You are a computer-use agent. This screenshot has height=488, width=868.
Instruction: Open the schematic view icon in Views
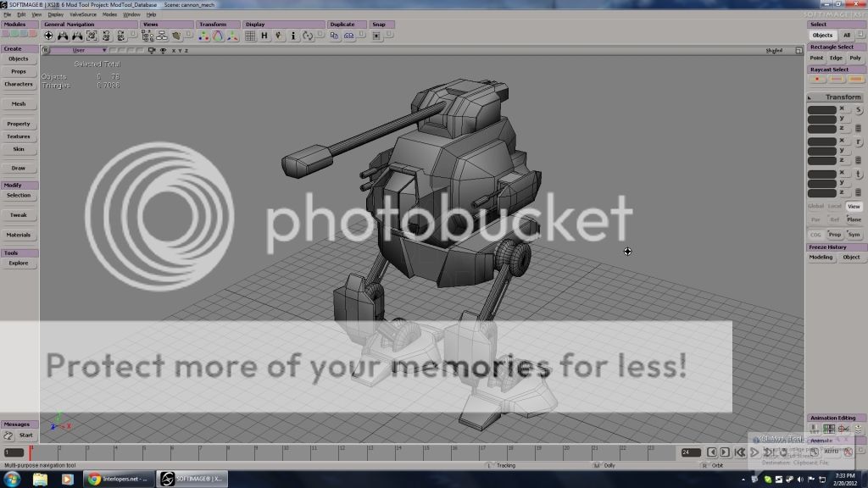[149, 36]
